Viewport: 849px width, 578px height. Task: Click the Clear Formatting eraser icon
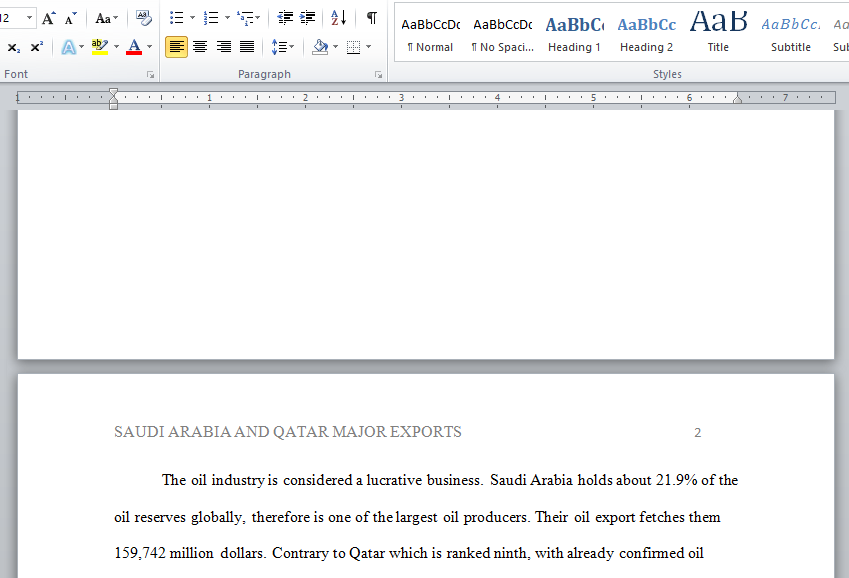pos(143,18)
